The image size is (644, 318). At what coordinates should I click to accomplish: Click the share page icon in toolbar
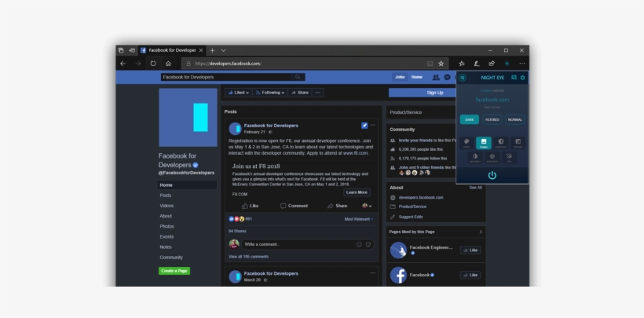pyautogui.click(x=492, y=64)
